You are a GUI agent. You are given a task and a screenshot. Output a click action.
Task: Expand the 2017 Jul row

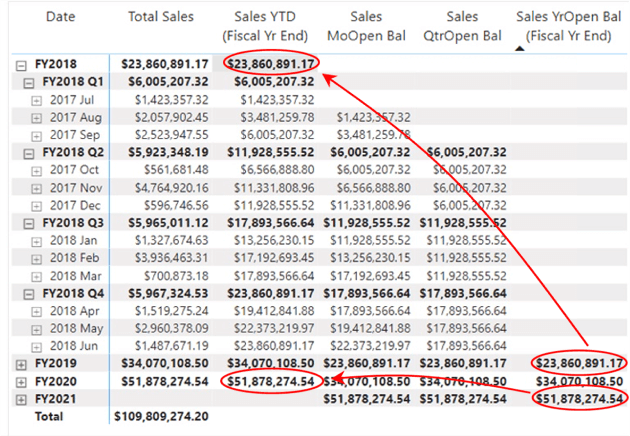(x=37, y=99)
